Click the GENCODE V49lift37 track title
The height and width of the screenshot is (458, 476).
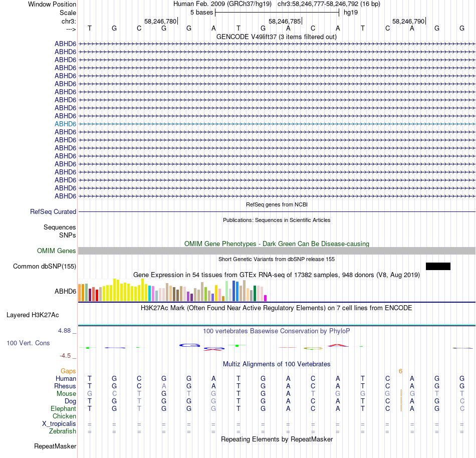click(277, 37)
